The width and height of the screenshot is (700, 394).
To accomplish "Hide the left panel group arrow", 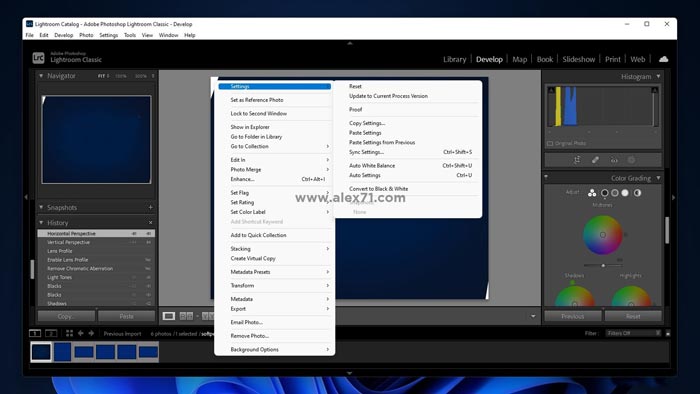I will 26,197.
